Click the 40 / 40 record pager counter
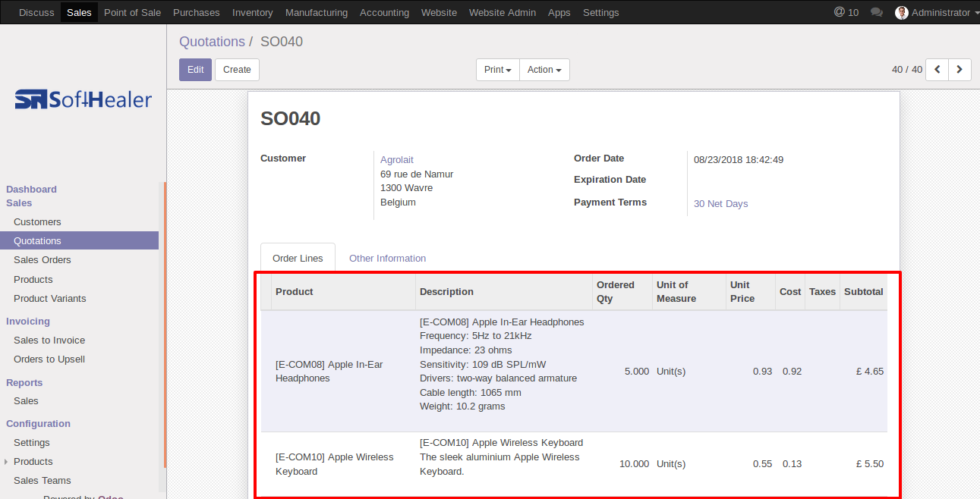This screenshot has width=980, height=499. point(907,70)
